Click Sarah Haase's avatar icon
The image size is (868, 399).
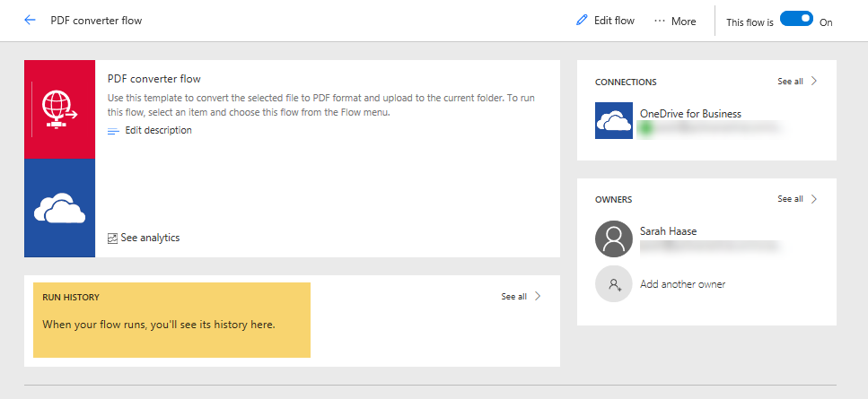tap(614, 239)
